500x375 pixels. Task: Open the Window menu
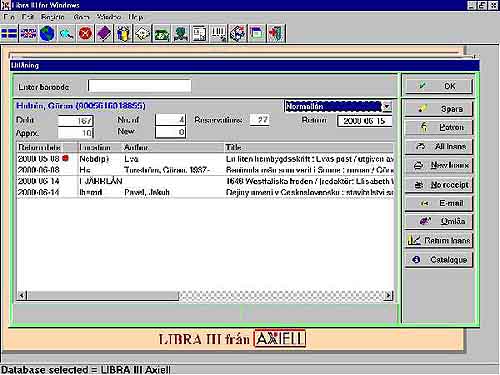point(109,17)
